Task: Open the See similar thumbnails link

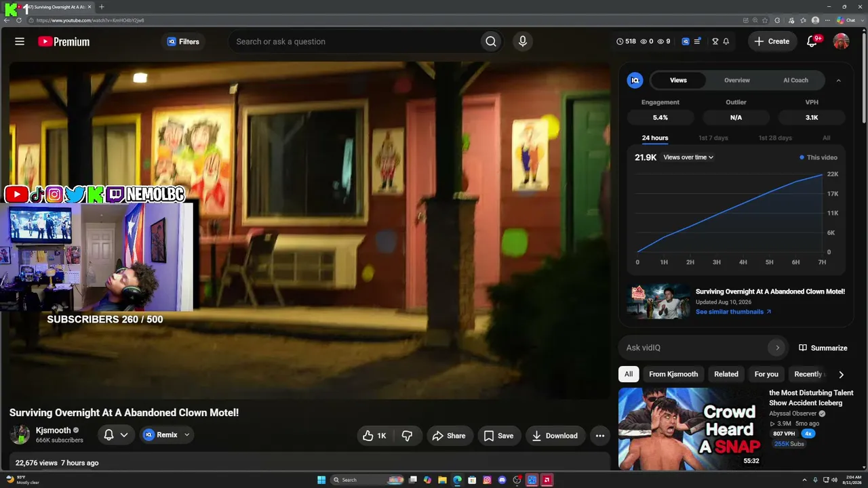Action: (733, 312)
